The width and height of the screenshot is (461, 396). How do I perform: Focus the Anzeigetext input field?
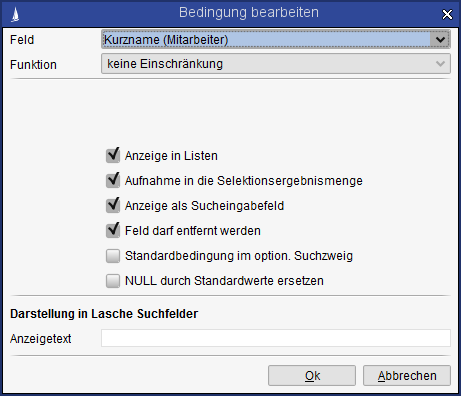[x=276, y=338]
